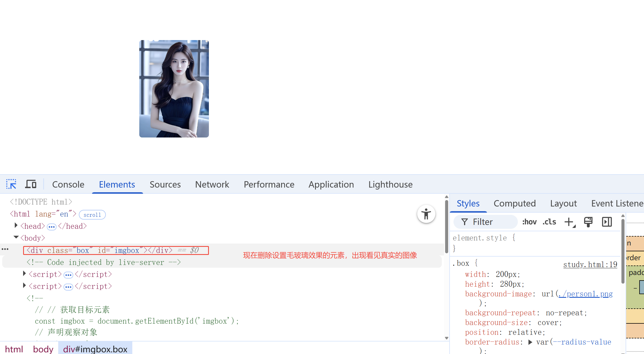Image resolution: width=644 pixels, height=354 pixels.
Task: Expand the border-radius shorthand value triangle
Action: (530, 342)
